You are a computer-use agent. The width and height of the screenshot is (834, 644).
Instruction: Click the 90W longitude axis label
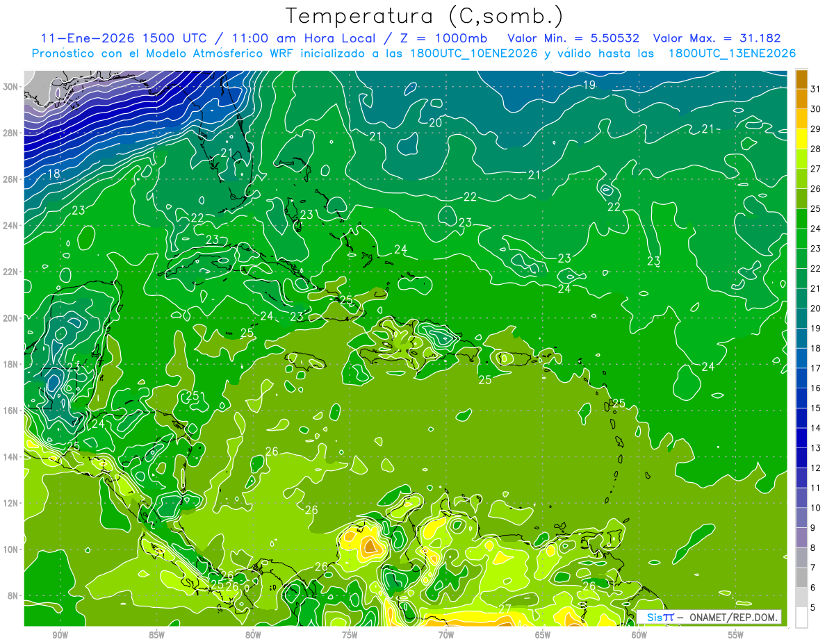point(60,635)
